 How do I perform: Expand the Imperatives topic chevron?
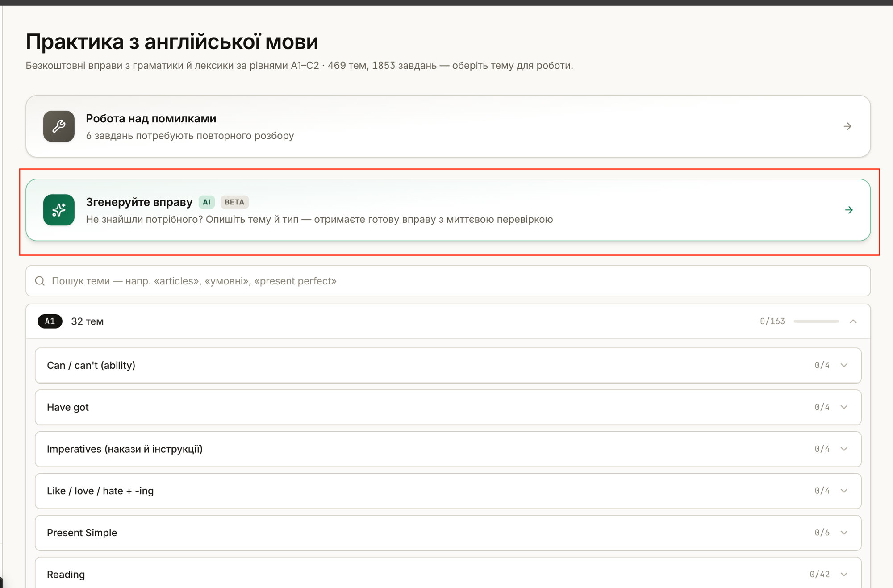[x=844, y=449]
